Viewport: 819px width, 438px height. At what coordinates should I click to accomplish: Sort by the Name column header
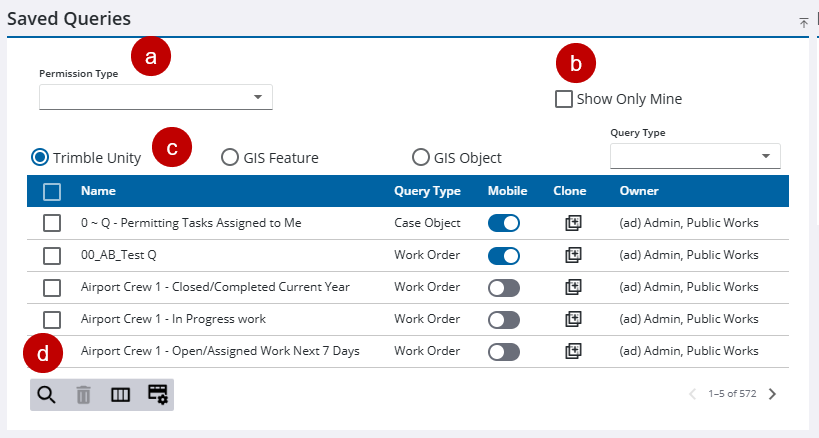click(98, 191)
